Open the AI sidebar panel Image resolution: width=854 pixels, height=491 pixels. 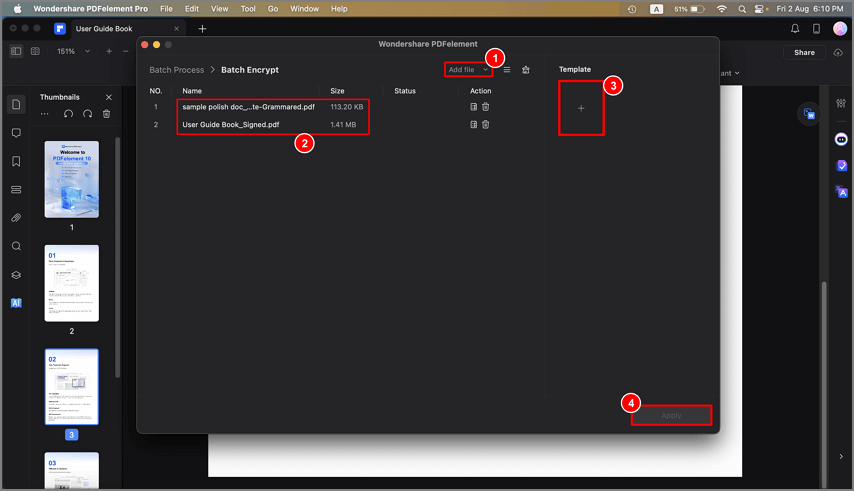16,303
